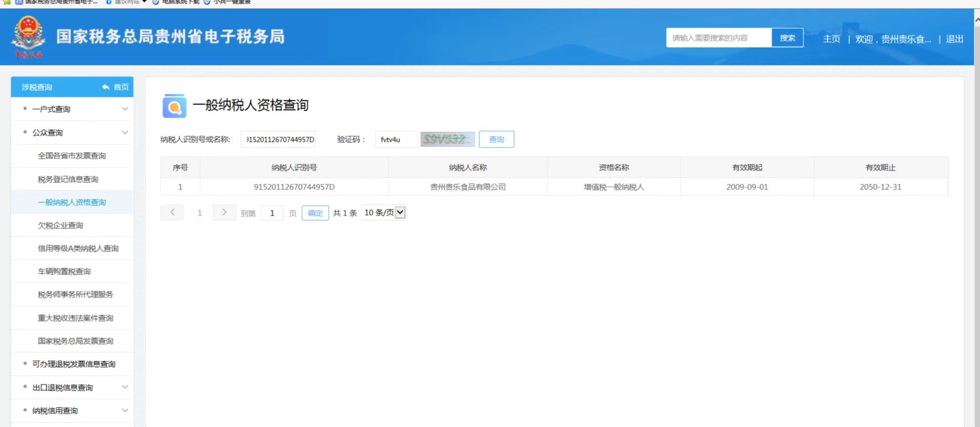Click the 验证码 input field
Screen dimensions: 980x427
pos(396,139)
